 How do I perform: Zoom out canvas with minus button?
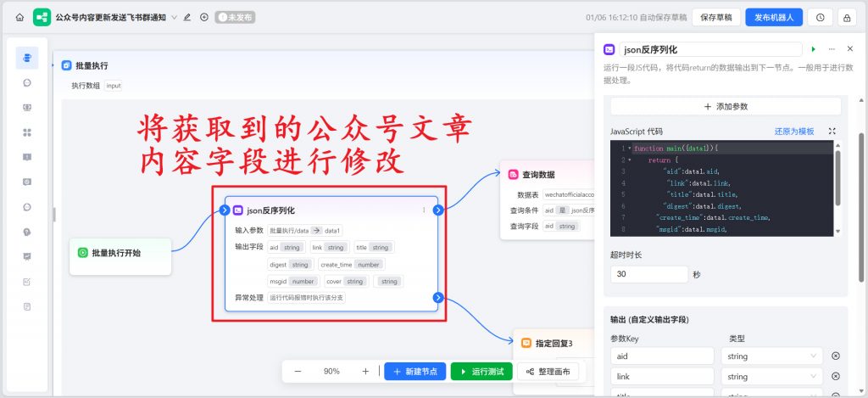pos(298,372)
